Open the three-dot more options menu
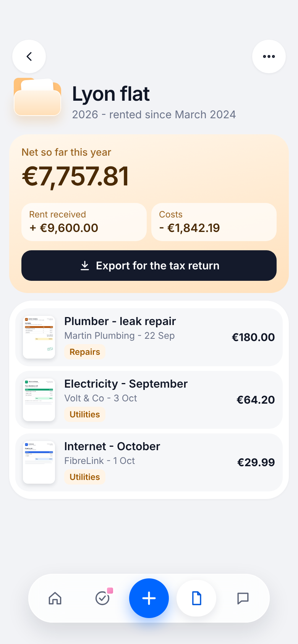Image resolution: width=298 pixels, height=644 pixels. coord(269,56)
